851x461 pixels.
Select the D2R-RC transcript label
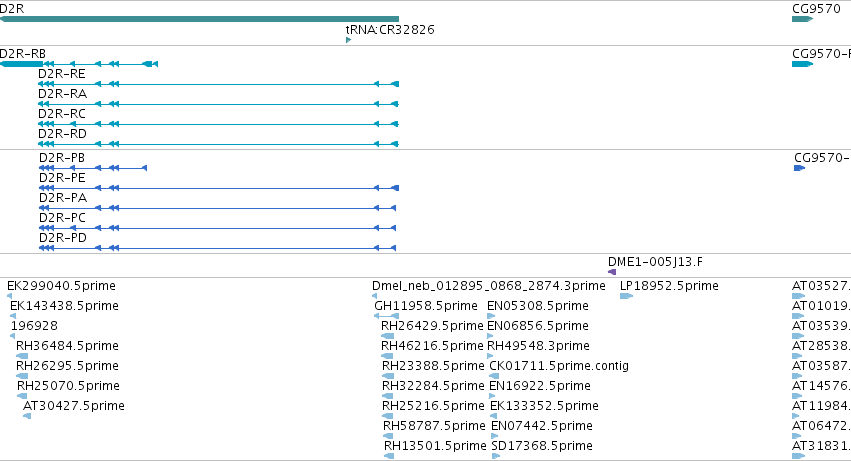click(62, 114)
